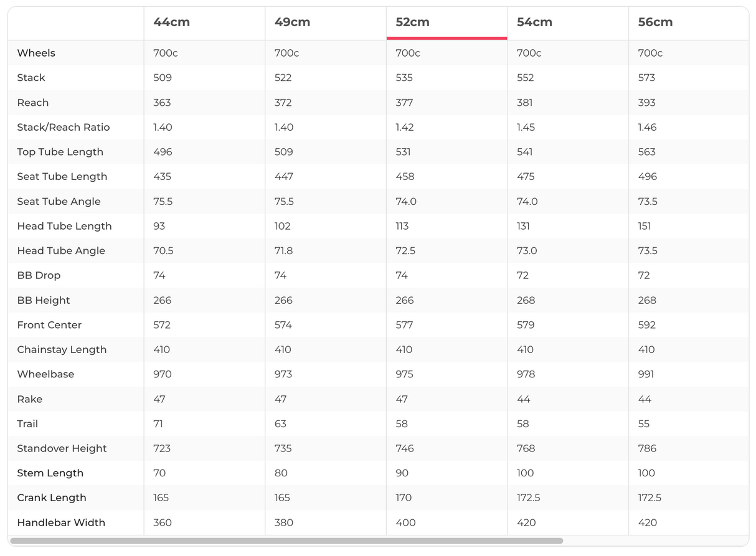
Task: Choose the 56cm size column header
Action: (x=655, y=22)
